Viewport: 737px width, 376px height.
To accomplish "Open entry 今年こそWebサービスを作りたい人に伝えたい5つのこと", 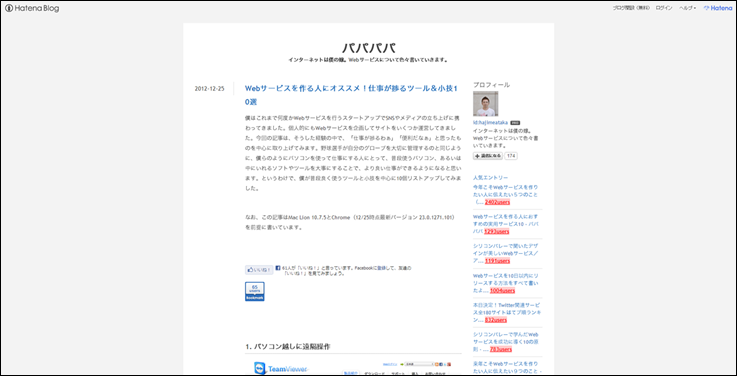I will coord(506,194).
